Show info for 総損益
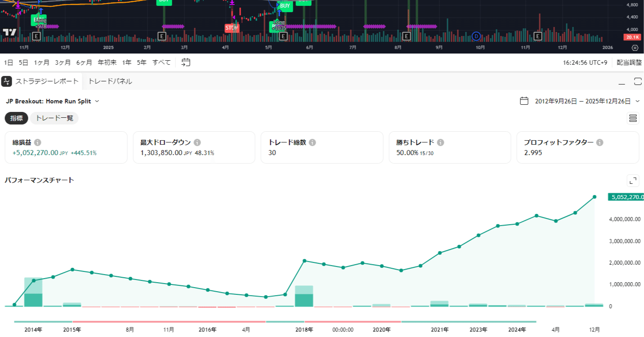 click(37, 142)
